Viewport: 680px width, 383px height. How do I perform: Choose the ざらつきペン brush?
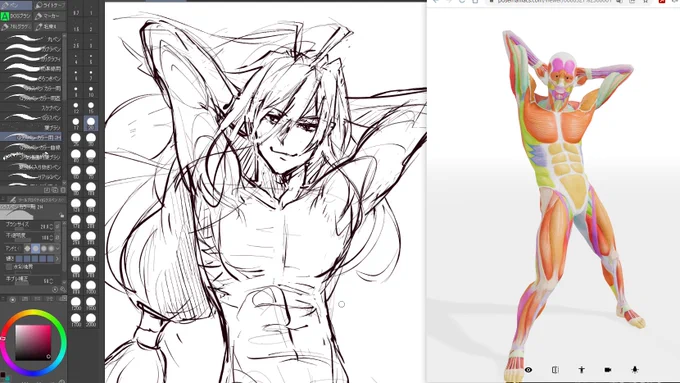pyautogui.click(x=31, y=79)
